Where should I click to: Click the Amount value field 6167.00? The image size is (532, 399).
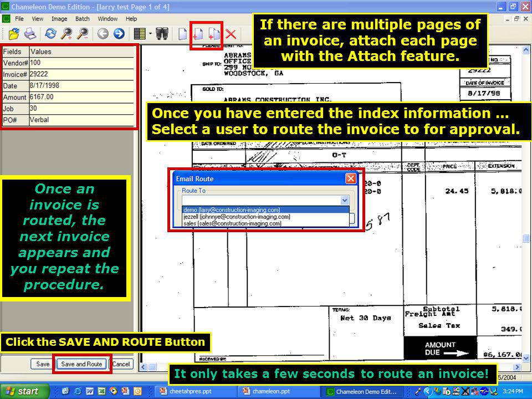click(81, 97)
